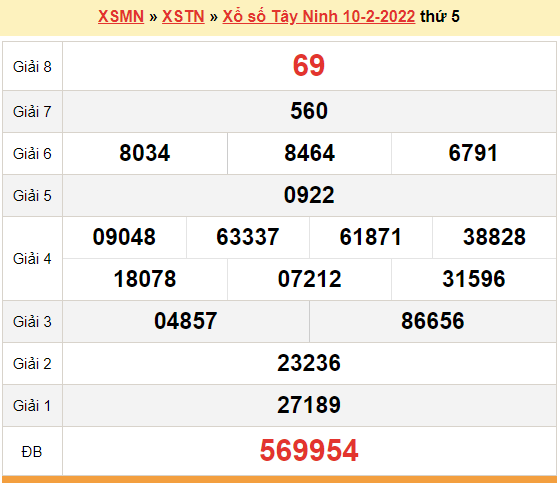Select Giải 4 number 09048
This screenshot has width=560, height=483.
point(124,237)
